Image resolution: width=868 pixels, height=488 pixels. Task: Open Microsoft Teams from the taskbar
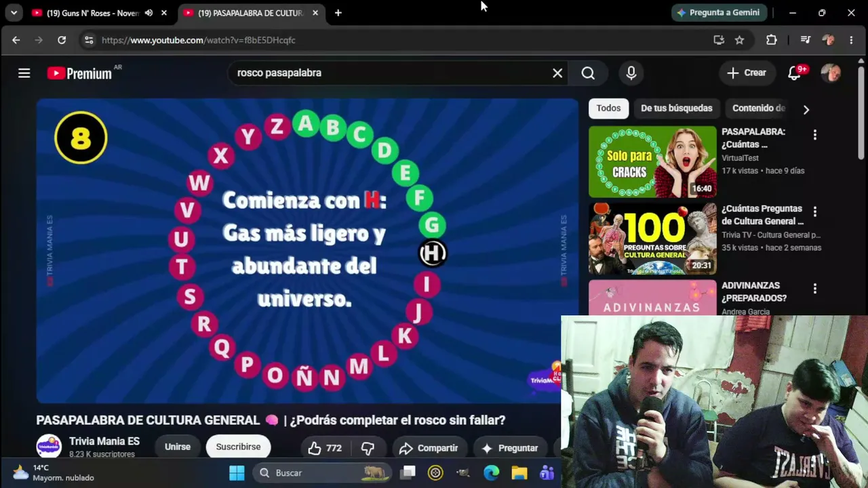tap(547, 473)
